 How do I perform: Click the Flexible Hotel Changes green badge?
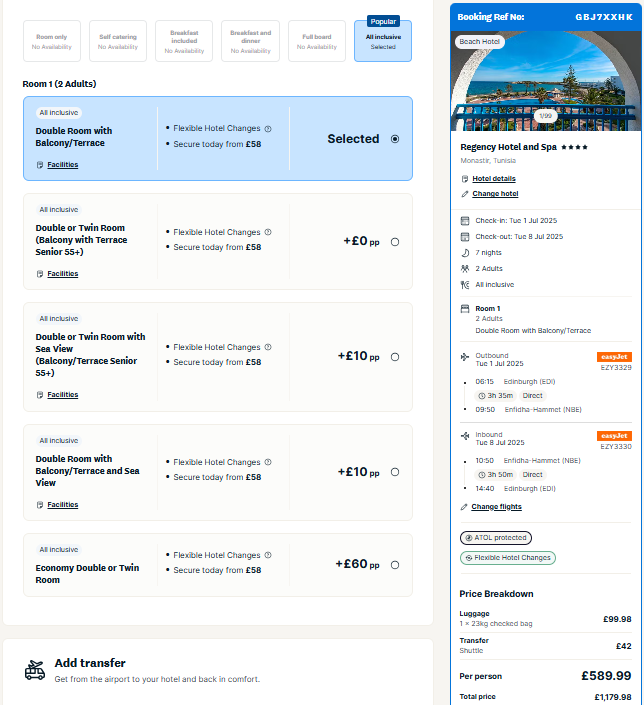pyautogui.click(x=508, y=558)
